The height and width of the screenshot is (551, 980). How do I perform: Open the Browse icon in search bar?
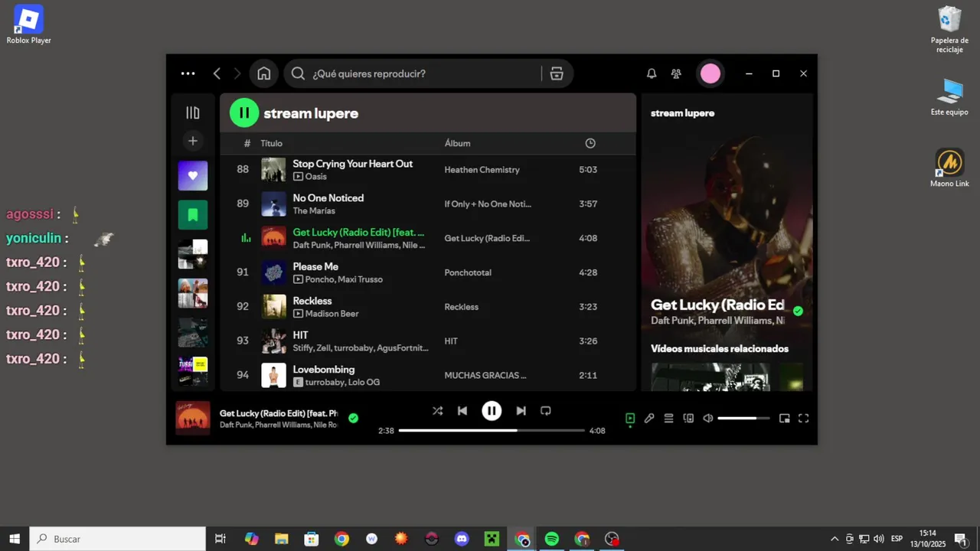[557, 73]
